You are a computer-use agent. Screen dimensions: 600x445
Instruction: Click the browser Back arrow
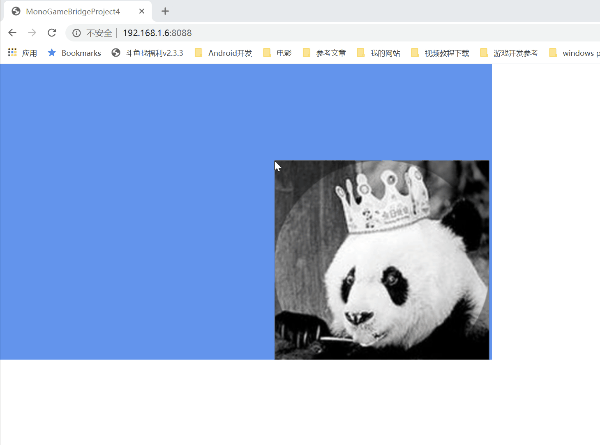[x=12, y=32]
